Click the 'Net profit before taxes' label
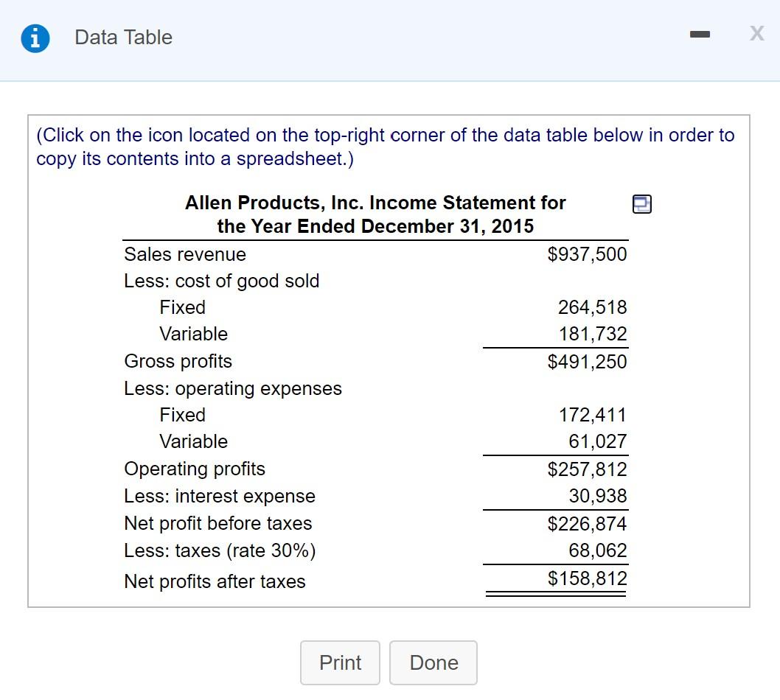The width and height of the screenshot is (780, 700). (218, 523)
